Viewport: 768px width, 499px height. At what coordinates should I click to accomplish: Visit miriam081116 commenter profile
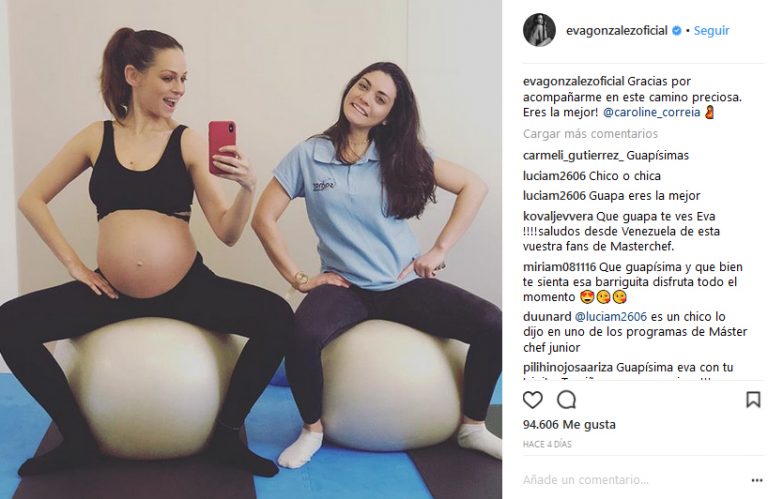(x=559, y=267)
